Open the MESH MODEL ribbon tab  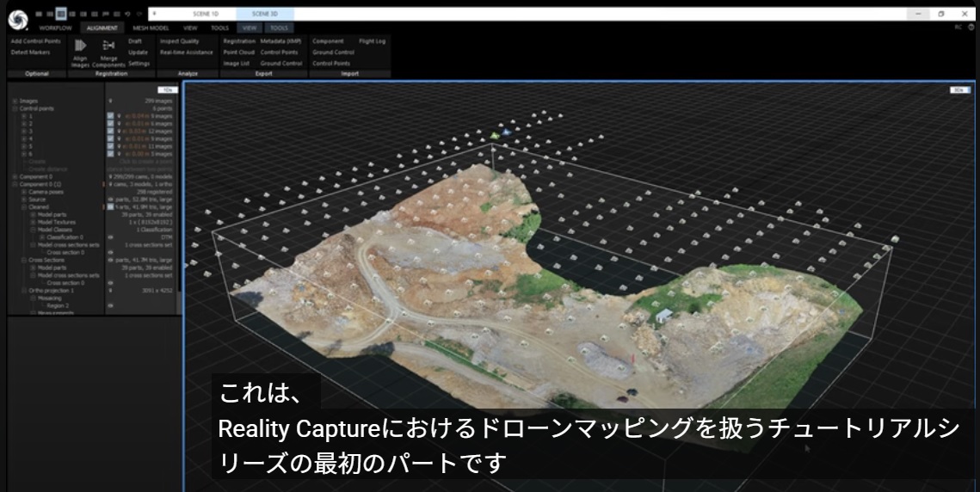pos(151,28)
